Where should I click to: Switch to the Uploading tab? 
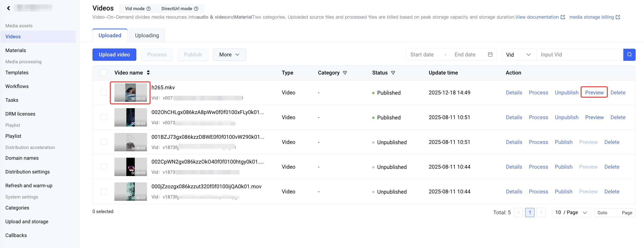click(x=147, y=35)
